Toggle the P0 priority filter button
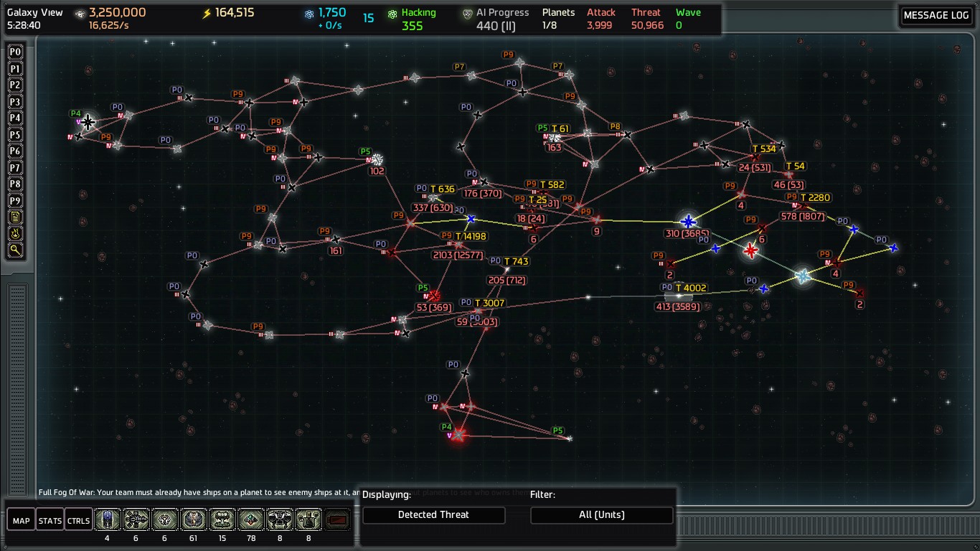Image resolution: width=980 pixels, height=551 pixels. [x=15, y=52]
